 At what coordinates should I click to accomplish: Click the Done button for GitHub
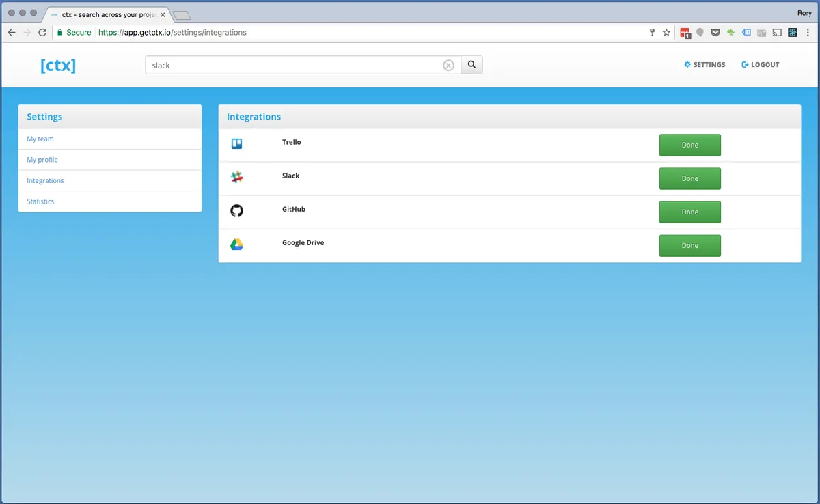tap(689, 212)
